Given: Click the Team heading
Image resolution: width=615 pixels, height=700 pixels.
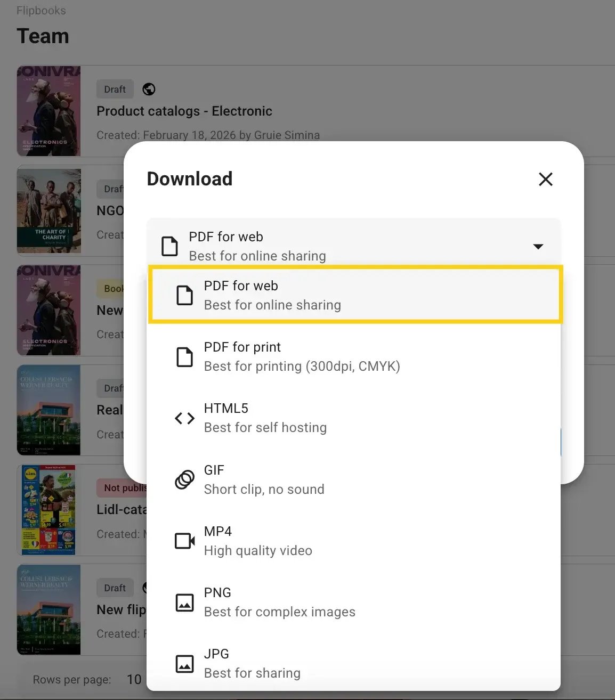Looking at the screenshot, I should (43, 36).
